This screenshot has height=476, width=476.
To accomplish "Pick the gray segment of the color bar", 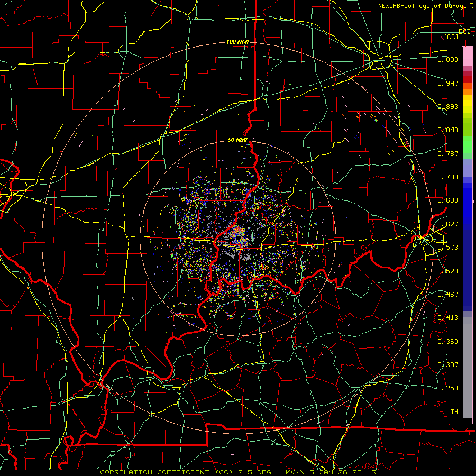I will (467, 368).
